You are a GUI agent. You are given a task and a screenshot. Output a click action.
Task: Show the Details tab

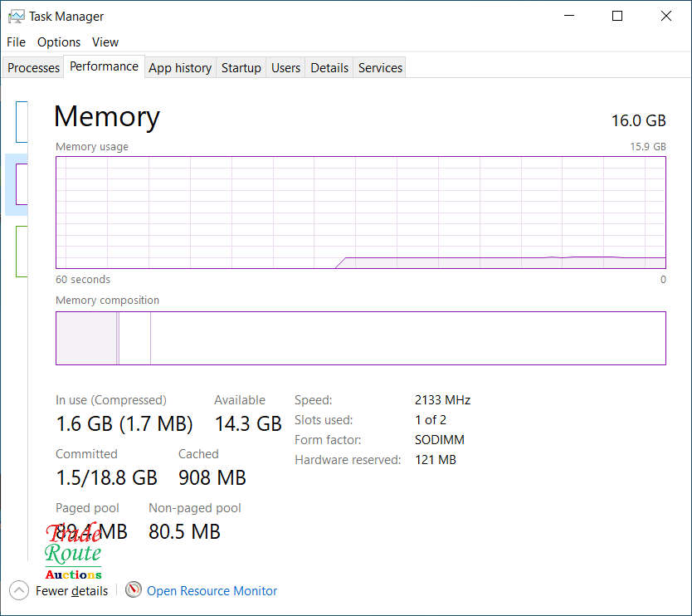[x=329, y=68]
